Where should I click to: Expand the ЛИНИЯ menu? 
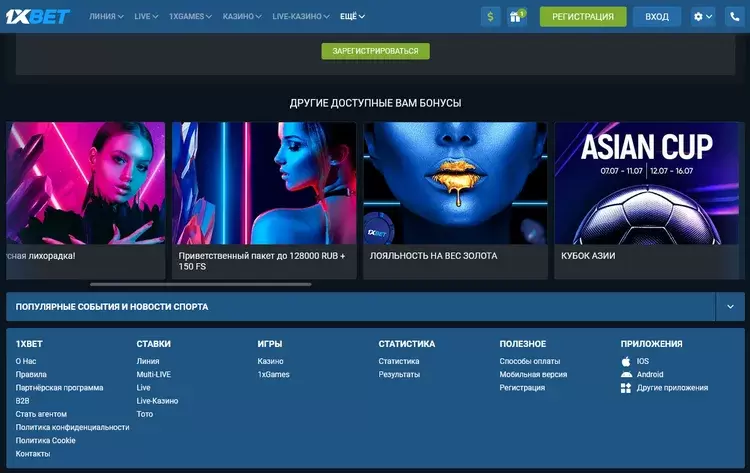[x=106, y=16]
